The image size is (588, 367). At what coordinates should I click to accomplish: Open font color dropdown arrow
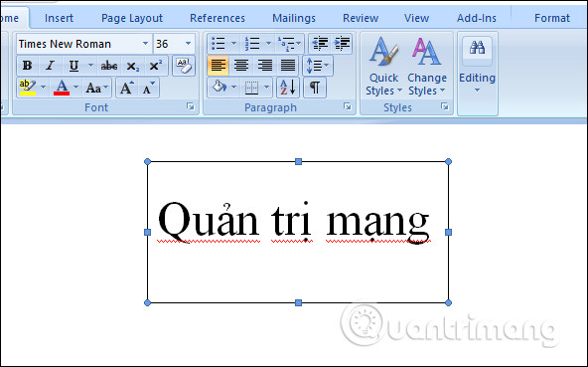click(75, 88)
